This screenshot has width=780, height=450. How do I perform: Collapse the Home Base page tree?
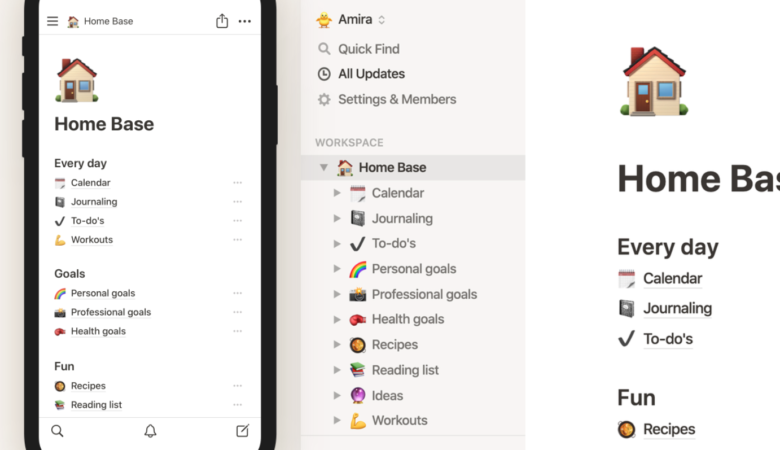[x=323, y=168]
